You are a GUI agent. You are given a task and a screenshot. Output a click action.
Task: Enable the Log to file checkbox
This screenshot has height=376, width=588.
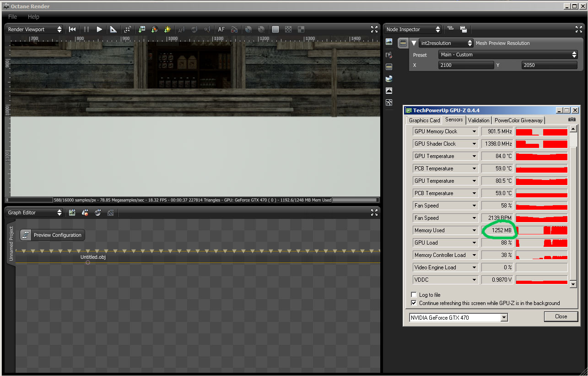(x=414, y=295)
